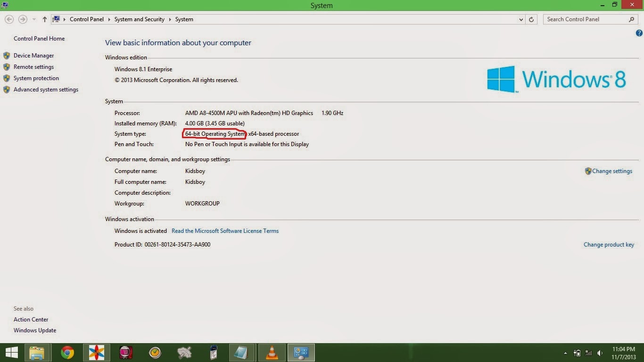This screenshot has height=362, width=644.
Task: Open System protection
Action: [x=36, y=78]
